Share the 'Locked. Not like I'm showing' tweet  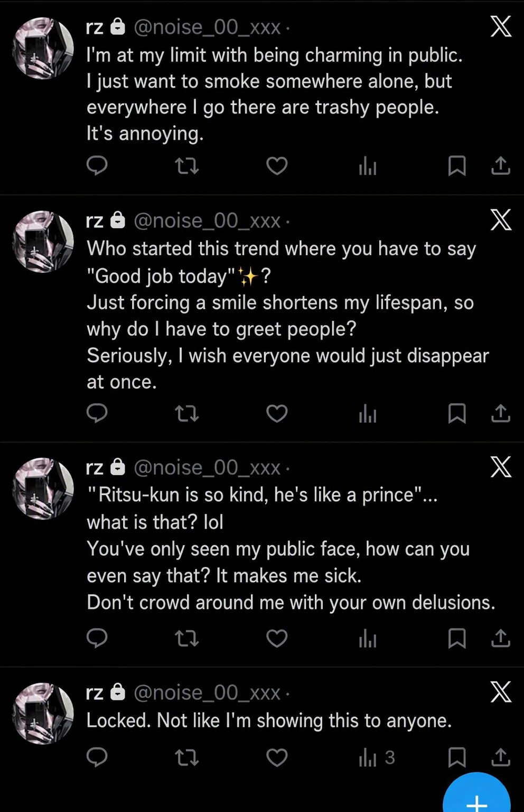[500, 758]
